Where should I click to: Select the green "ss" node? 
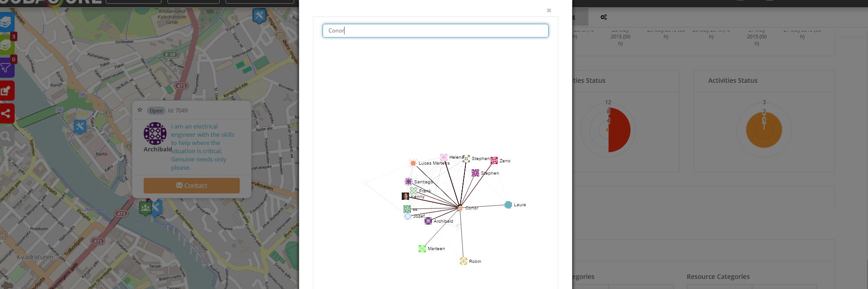[x=407, y=209]
